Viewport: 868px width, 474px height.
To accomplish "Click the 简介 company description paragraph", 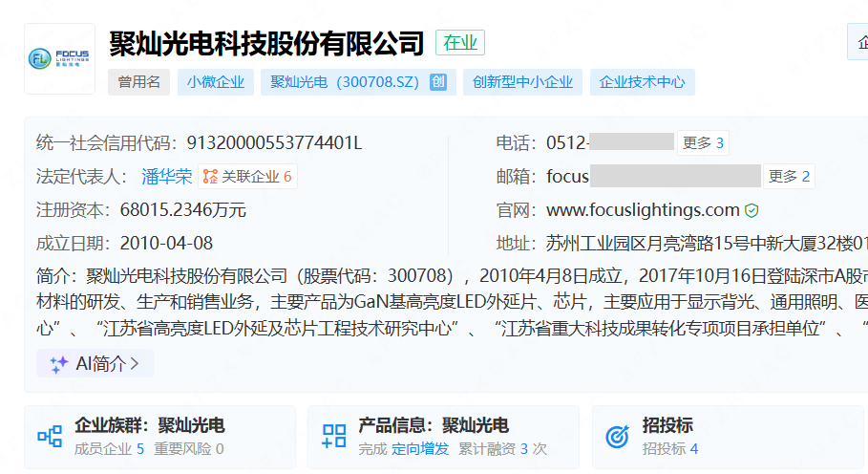I will 452,302.
